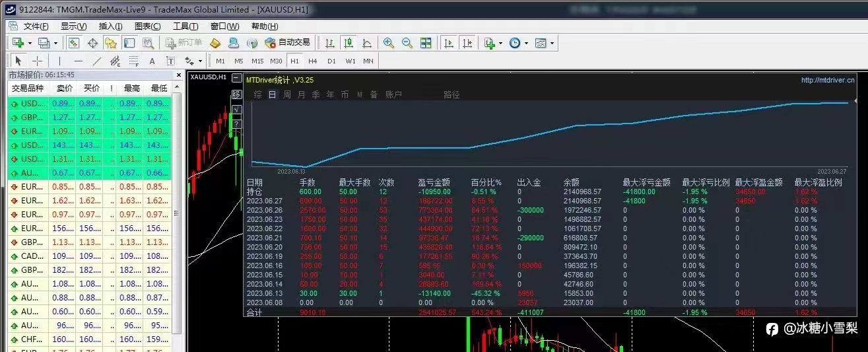The width and height of the screenshot is (868, 352).
Task: Open the 路径 tab in MTDriver
Action: click(451, 94)
